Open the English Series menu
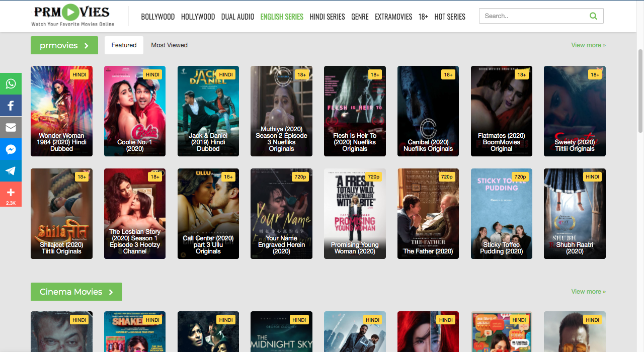 coord(282,17)
